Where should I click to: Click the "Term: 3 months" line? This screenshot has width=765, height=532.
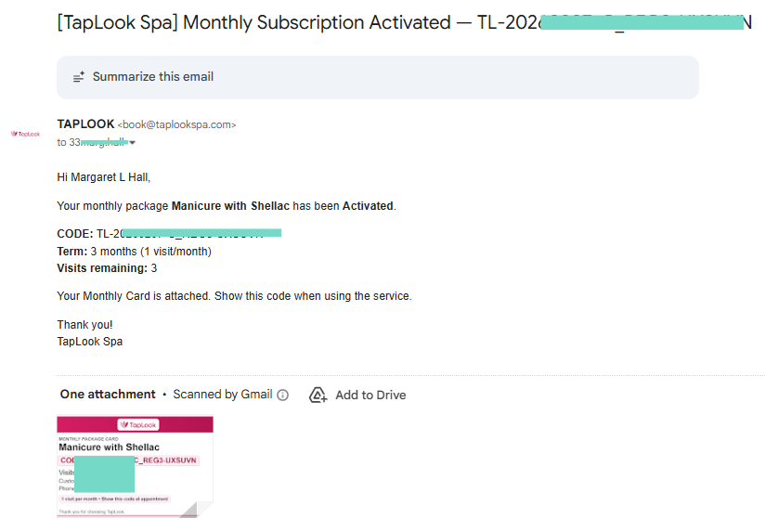coord(134,252)
